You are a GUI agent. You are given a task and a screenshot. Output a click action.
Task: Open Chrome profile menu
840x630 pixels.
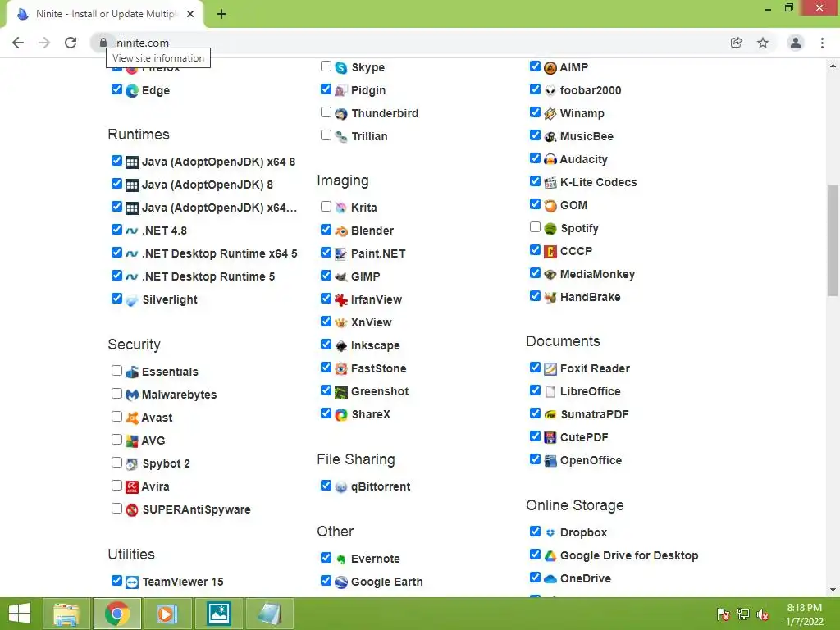tap(796, 43)
